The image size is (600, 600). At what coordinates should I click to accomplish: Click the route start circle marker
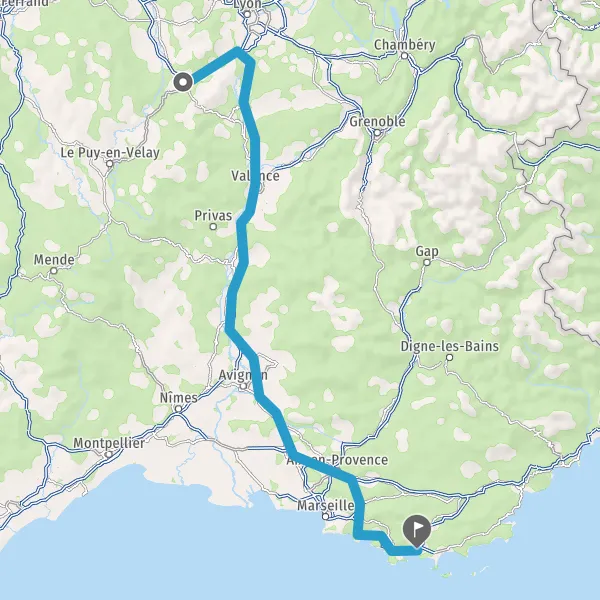coord(183,82)
